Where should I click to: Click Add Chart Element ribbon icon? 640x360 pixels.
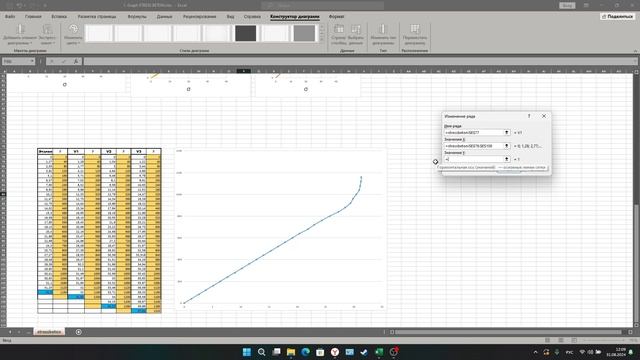point(20,34)
